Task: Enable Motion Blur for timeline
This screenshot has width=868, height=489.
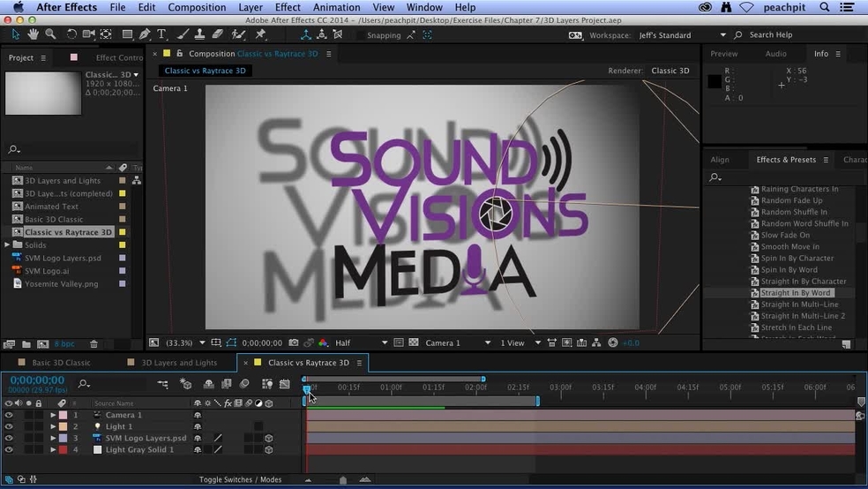Action: (244, 383)
